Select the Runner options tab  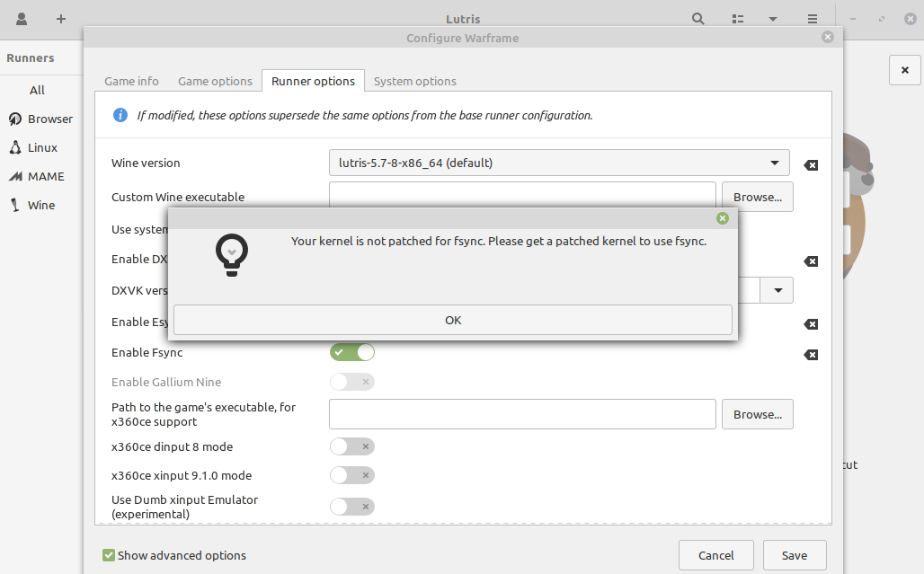313,81
